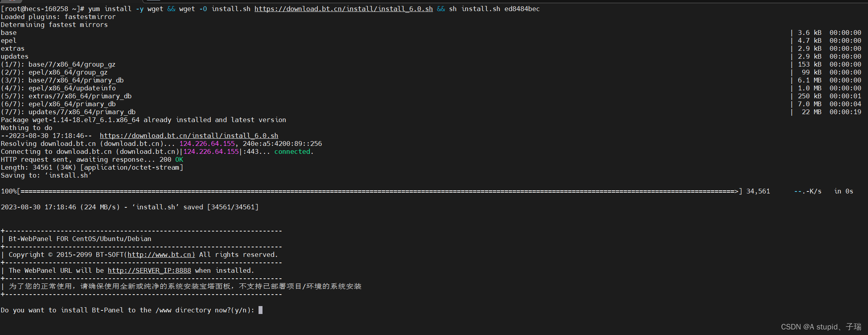Click the y/n install prompt cursor
Viewport: 868px width, 335px height.
click(261, 310)
